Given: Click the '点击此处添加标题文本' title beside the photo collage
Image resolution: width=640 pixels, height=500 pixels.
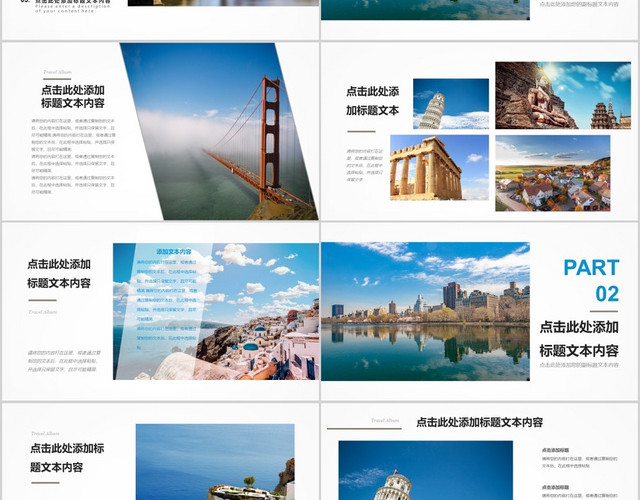Looking at the screenshot, I should click(x=373, y=101).
